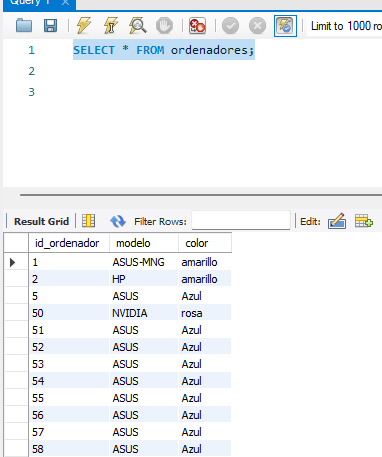Select cell ASUS-MNG in modelo column
The height and width of the screenshot is (457, 382).
click(144, 262)
